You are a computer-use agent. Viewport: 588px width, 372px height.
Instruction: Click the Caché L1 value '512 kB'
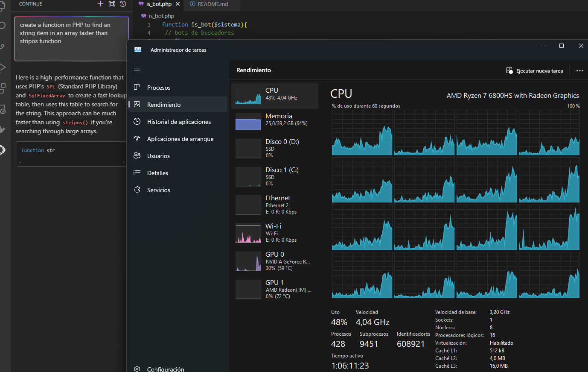coord(497,351)
